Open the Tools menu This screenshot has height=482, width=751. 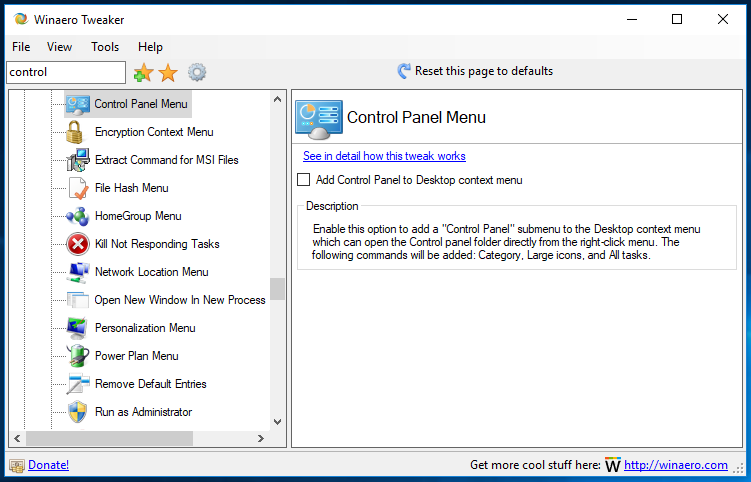point(105,47)
